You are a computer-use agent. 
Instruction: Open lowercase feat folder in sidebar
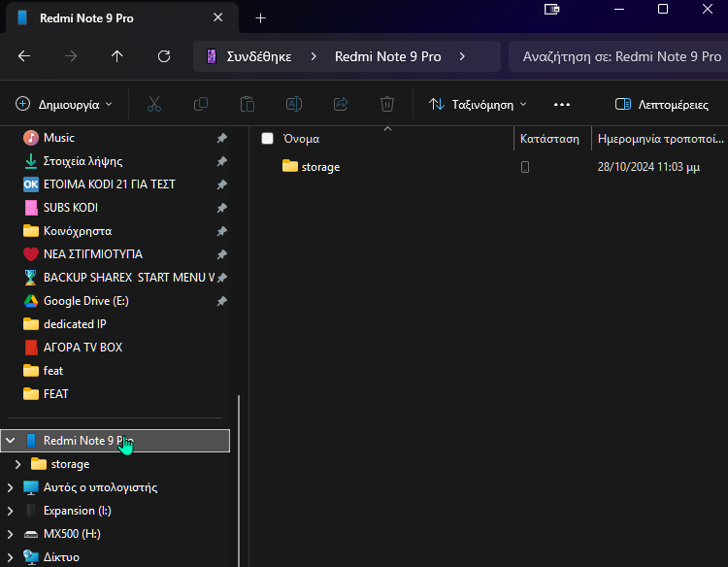point(53,371)
